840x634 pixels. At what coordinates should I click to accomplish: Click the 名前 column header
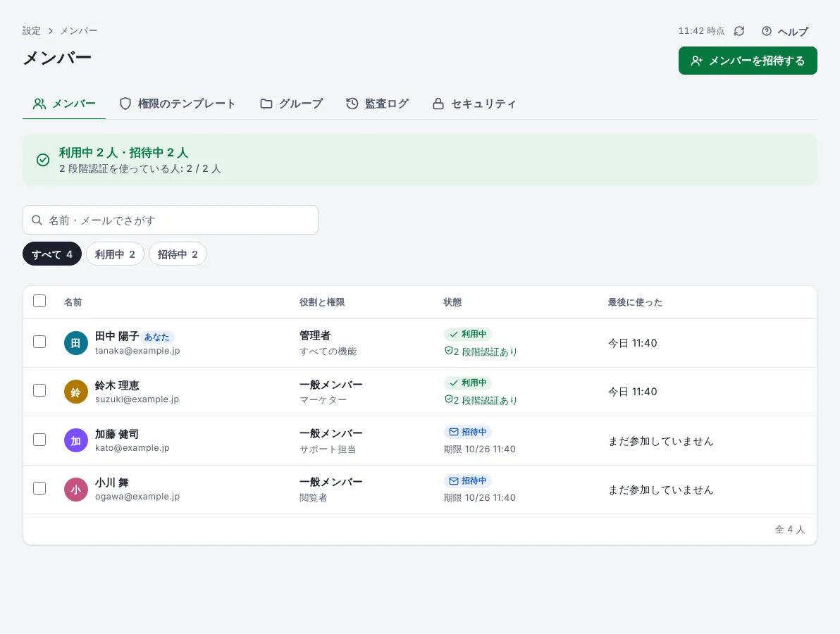pyautogui.click(x=73, y=302)
